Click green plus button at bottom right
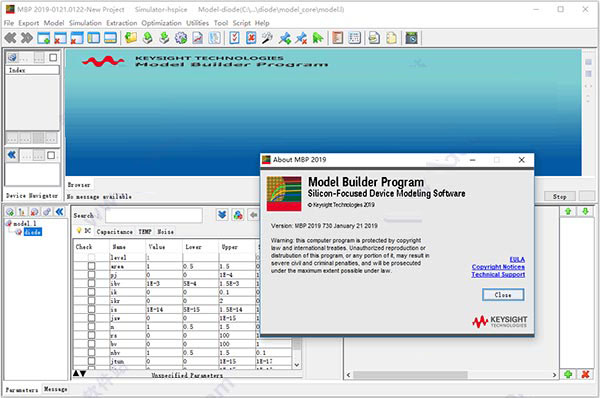The width and height of the screenshot is (600, 398). pyautogui.click(x=568, y=374)
